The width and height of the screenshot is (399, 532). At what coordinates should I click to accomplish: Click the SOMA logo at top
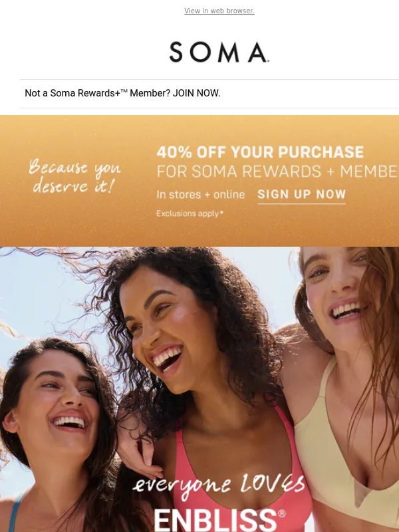(x=219, y=52)
